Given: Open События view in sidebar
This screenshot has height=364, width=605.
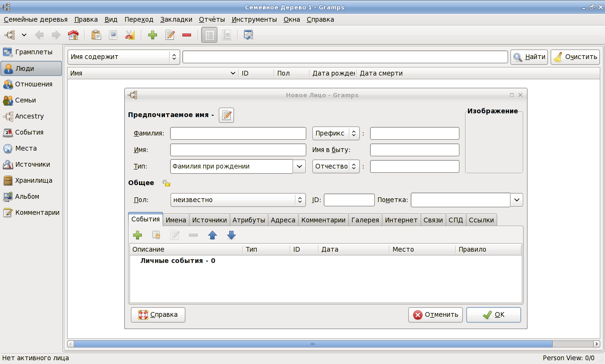Looking at the screenshot, I should click(x=31, y=132).
